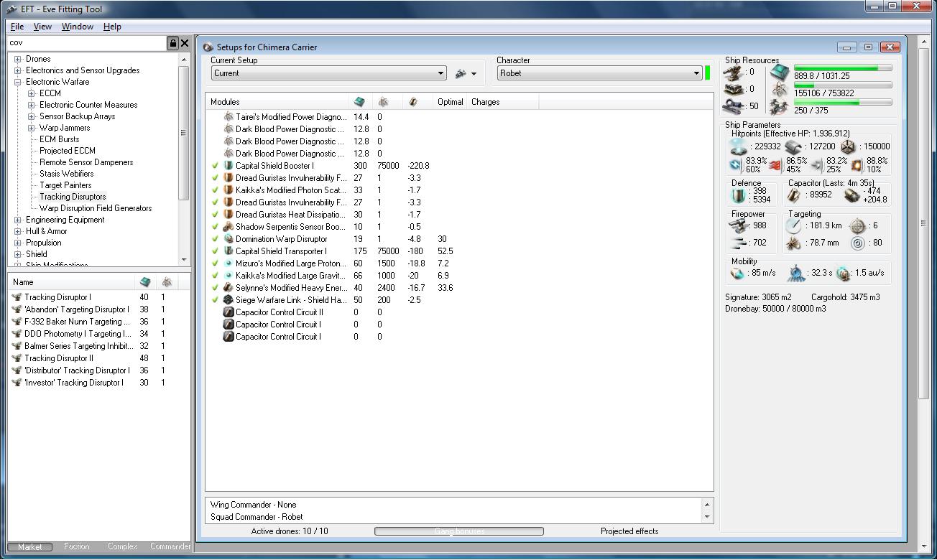Click the Modules column header

coord(277,102)
